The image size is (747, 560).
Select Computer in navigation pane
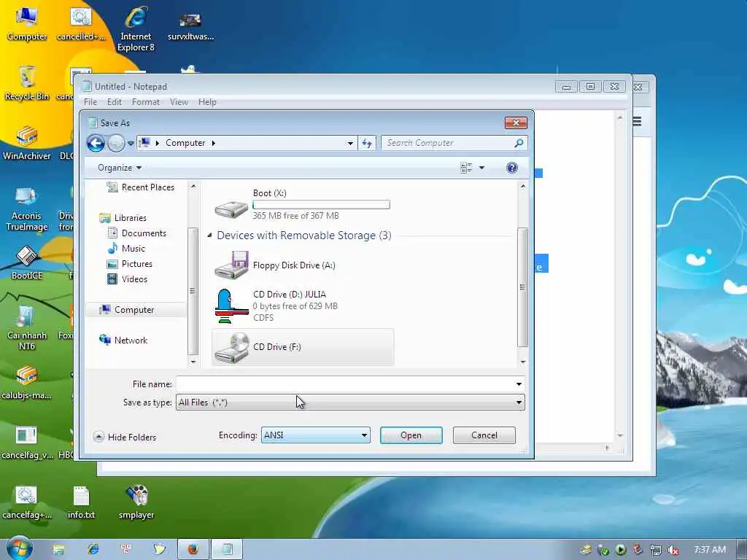[127, 309]
